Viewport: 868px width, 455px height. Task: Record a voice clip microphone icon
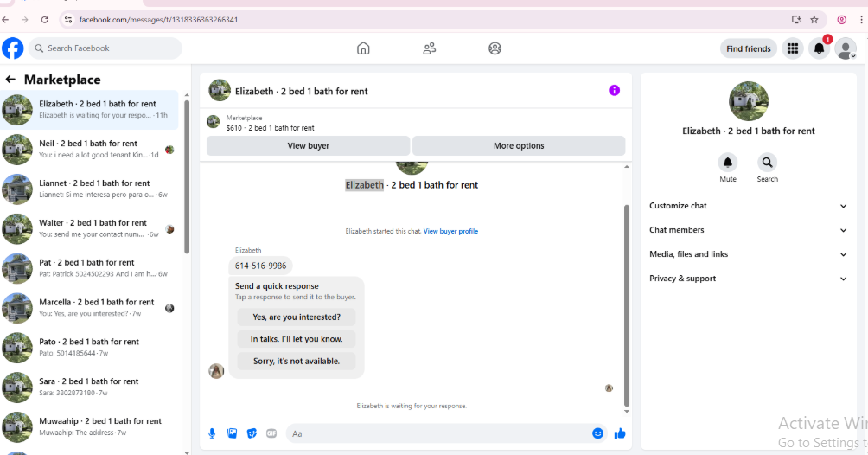click(x=212, y=433)
